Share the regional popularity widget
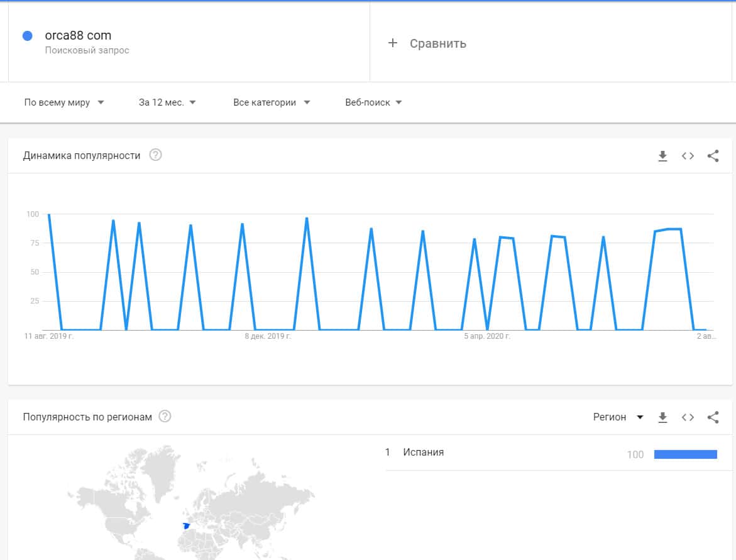Image resolution: width=736 pixels, height=560 pixels. click(713, 417)
